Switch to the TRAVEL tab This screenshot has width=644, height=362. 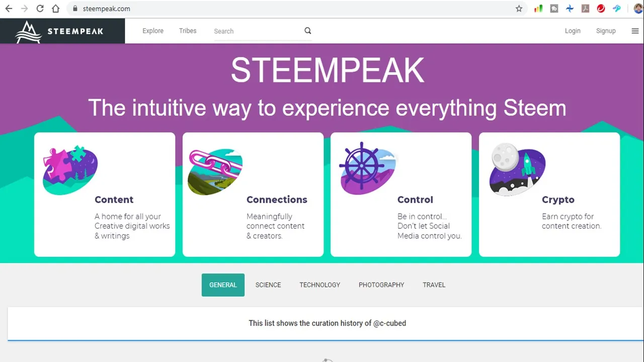click(x=434, y=285)
